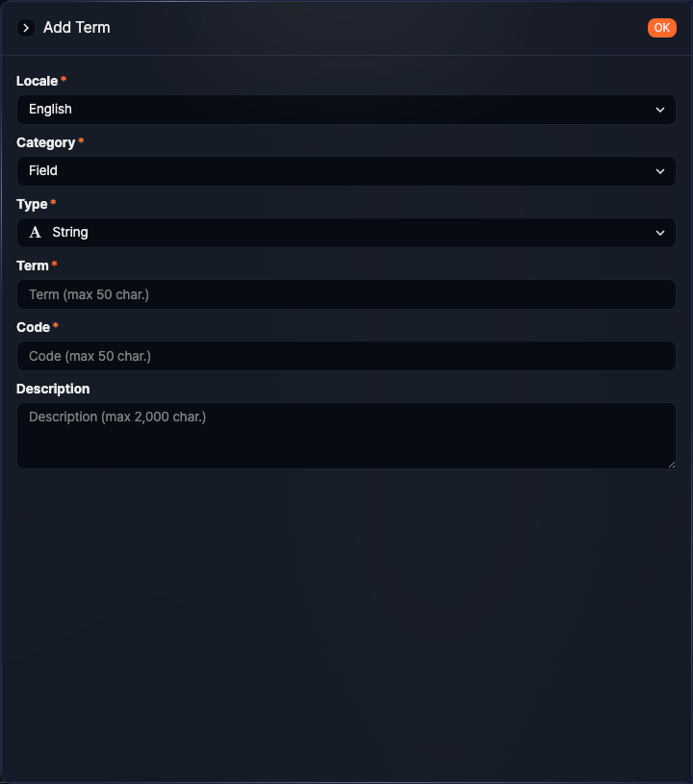Grab the Description textarea resize handle
This screenshot has height=784, width=693.
point(671,464)
